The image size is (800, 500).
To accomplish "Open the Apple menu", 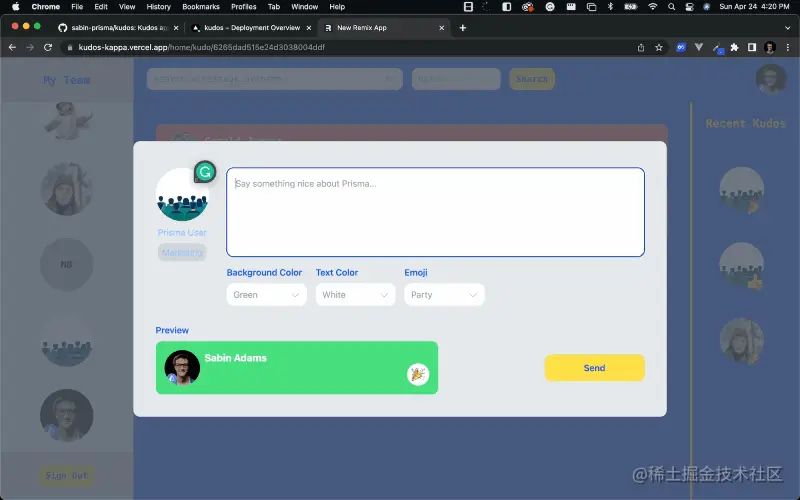I will (15, 7).
